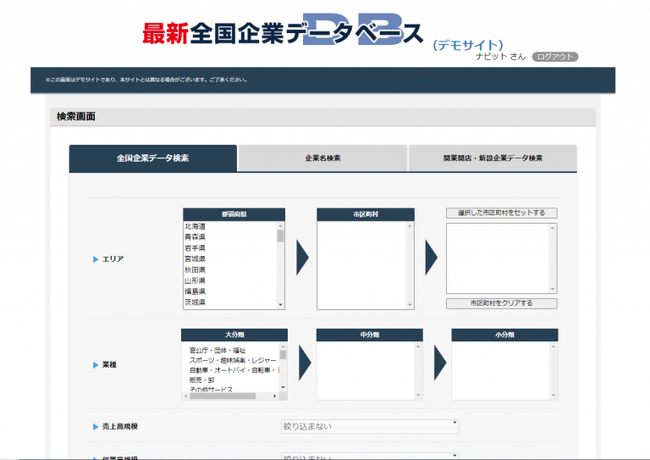Open the 売上高規模 dropdown
The height and width of the screenshot is (460, 650).
click(x=369, y=427)
